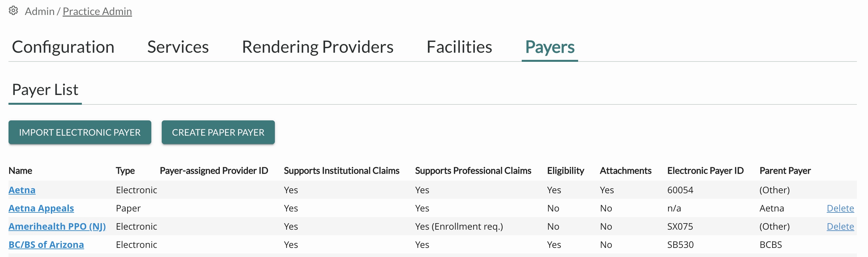
Task: Go to the Facilities tab
Action: pyautogui.click(x=459, y=47)
